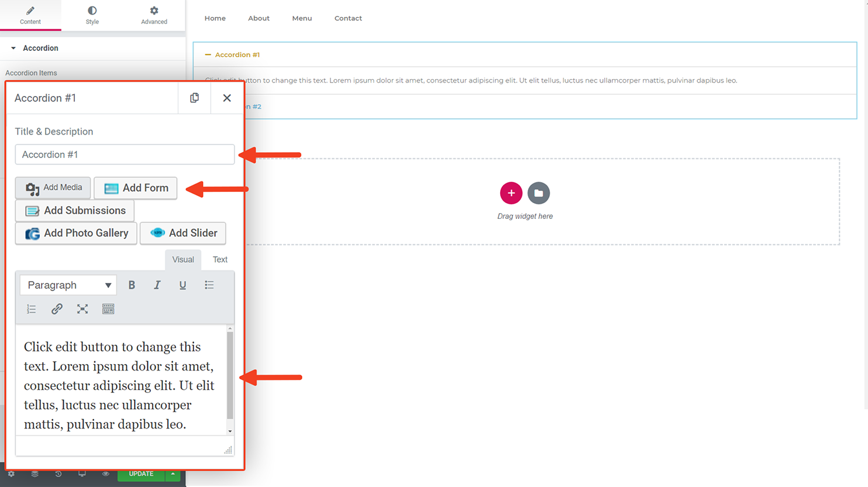Open the Navigator layers icon
Screen dimensions: 868x487
click(x=35, y=474)
